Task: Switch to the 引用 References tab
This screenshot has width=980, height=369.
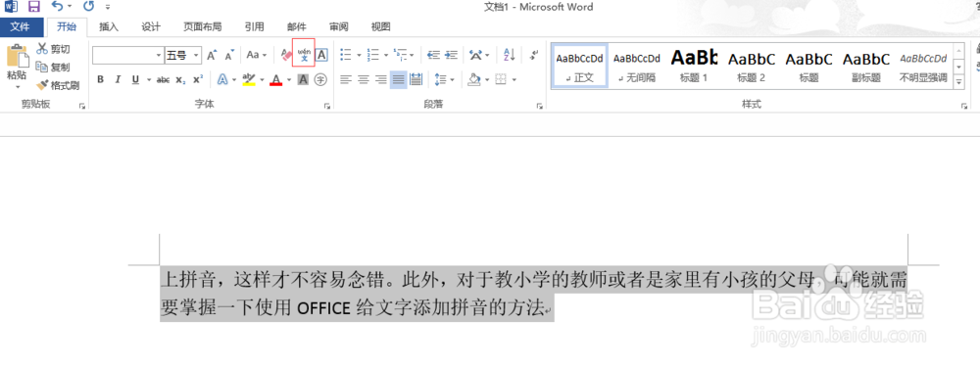Action: pos(255,26)
